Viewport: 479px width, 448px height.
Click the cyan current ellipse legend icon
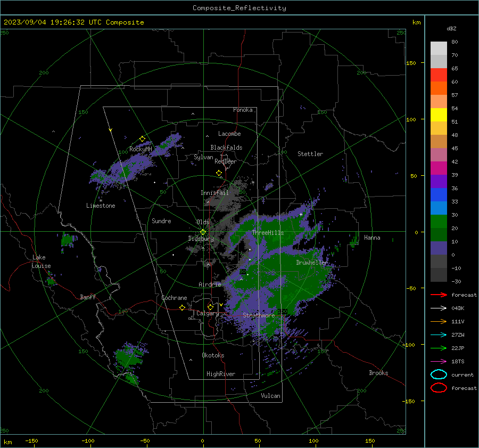439,374
